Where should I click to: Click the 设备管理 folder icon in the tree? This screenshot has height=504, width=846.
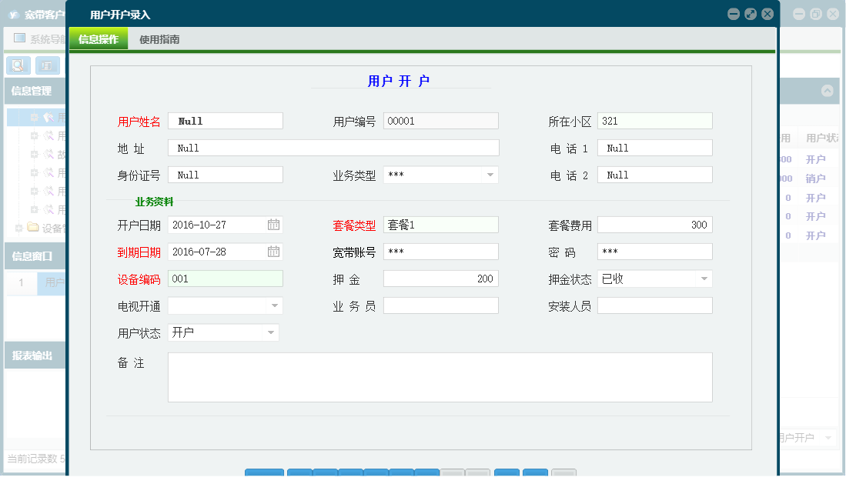tap(32, 227)
